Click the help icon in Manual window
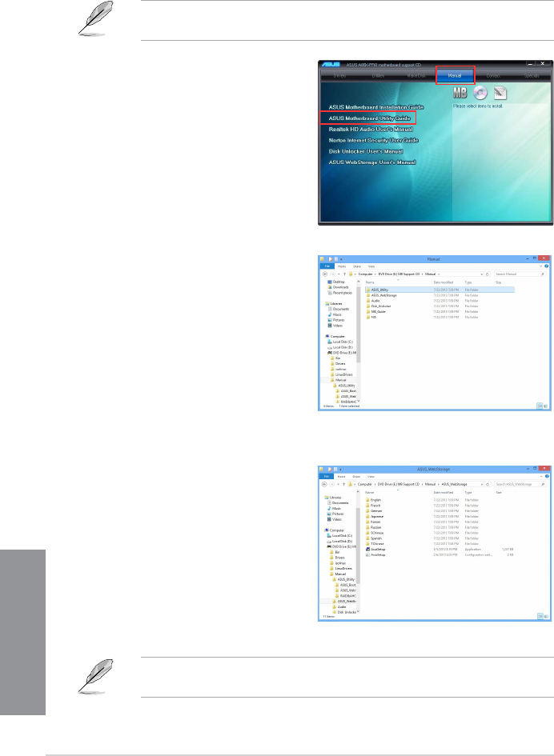 pos(547,266)
